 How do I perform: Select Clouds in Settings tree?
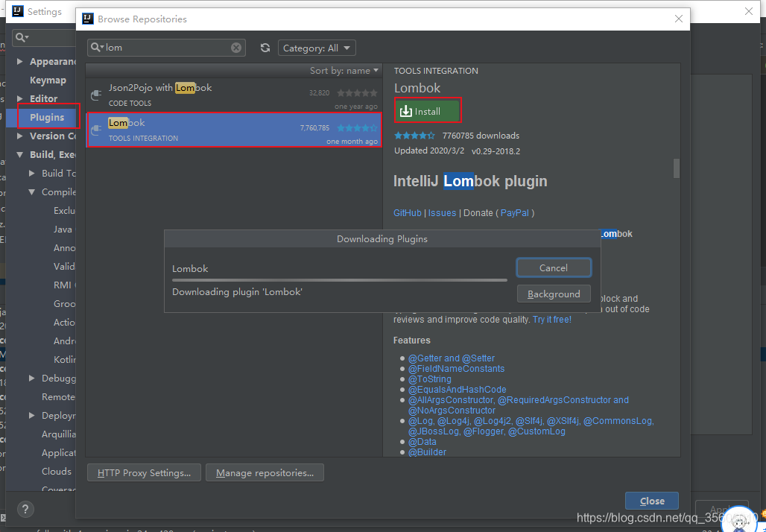[x=57, y=472]
